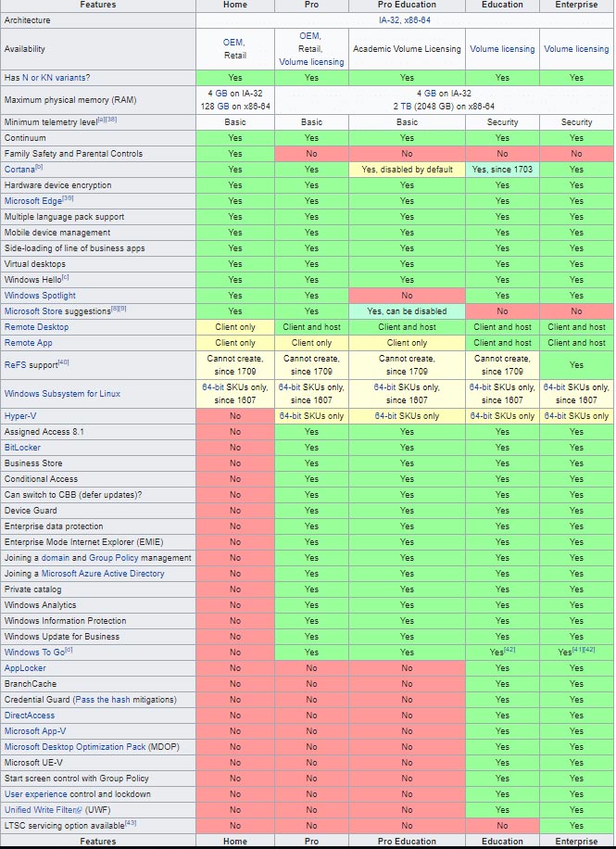The image size is (616, 849).
Task: Click the 'Pass the hash' link
Action: tap(102, 700)
